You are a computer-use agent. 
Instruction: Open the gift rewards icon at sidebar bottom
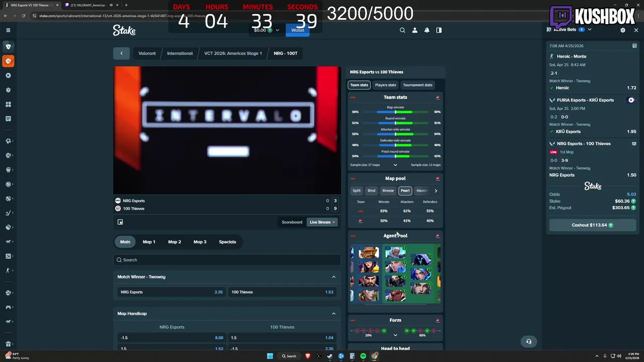tap(8, 344)
